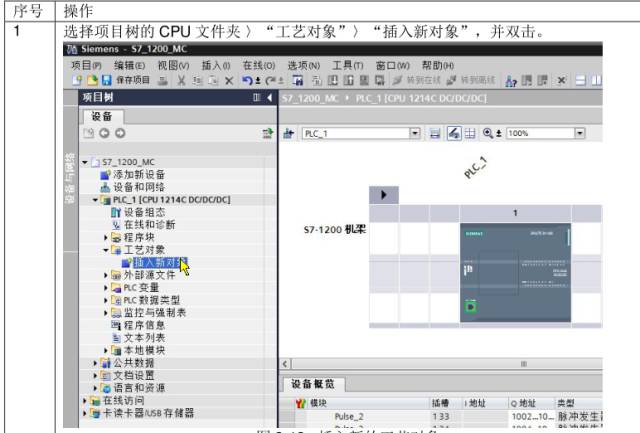Collapse the S7_1200_MC project node
The height and width of the screenshot is (433, 640).
85,162
